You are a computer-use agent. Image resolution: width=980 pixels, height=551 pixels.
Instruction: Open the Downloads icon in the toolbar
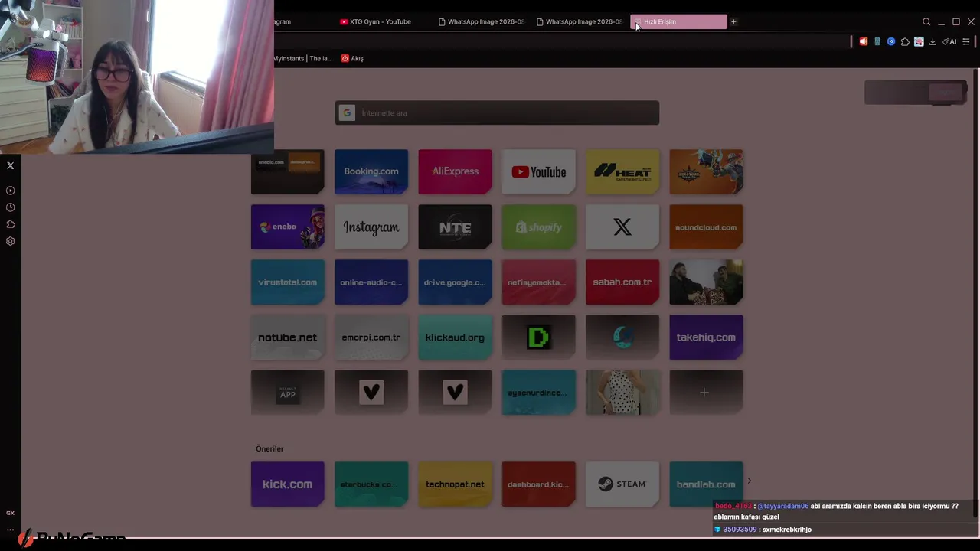pyautogui.click(x=933, y=41)
